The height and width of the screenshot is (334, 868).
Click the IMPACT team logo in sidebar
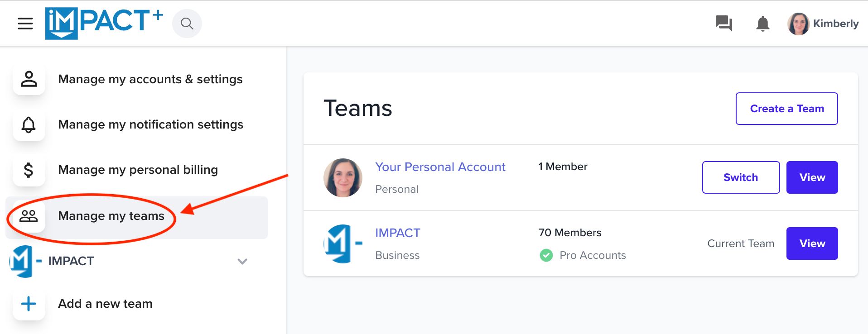tap(25, 262)
